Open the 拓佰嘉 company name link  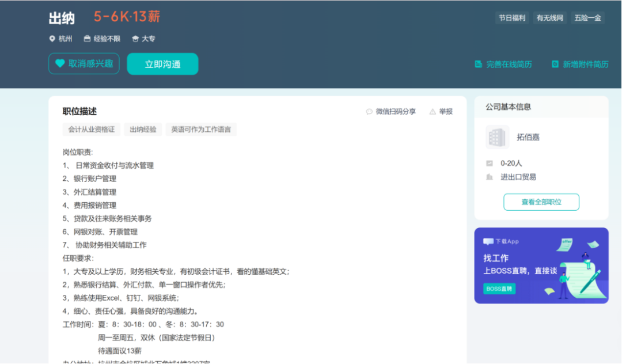point(528,137)
